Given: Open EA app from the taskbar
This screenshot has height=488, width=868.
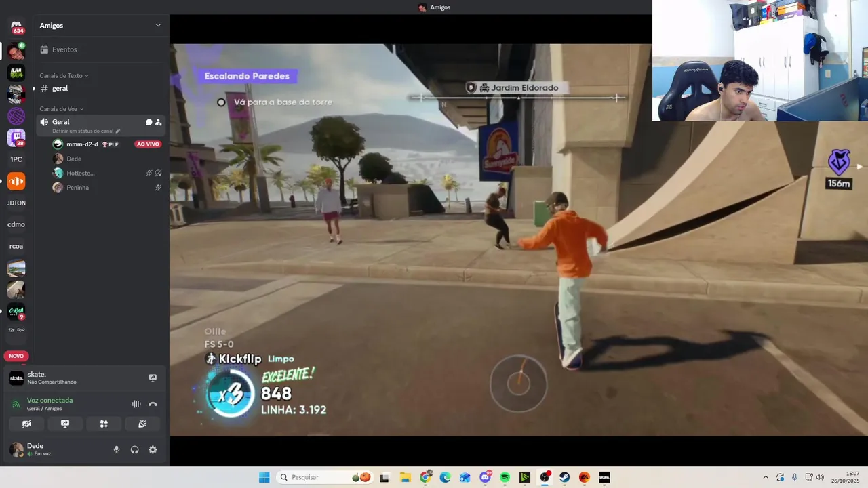Looking at the screenshot, I should coord(585,477).
